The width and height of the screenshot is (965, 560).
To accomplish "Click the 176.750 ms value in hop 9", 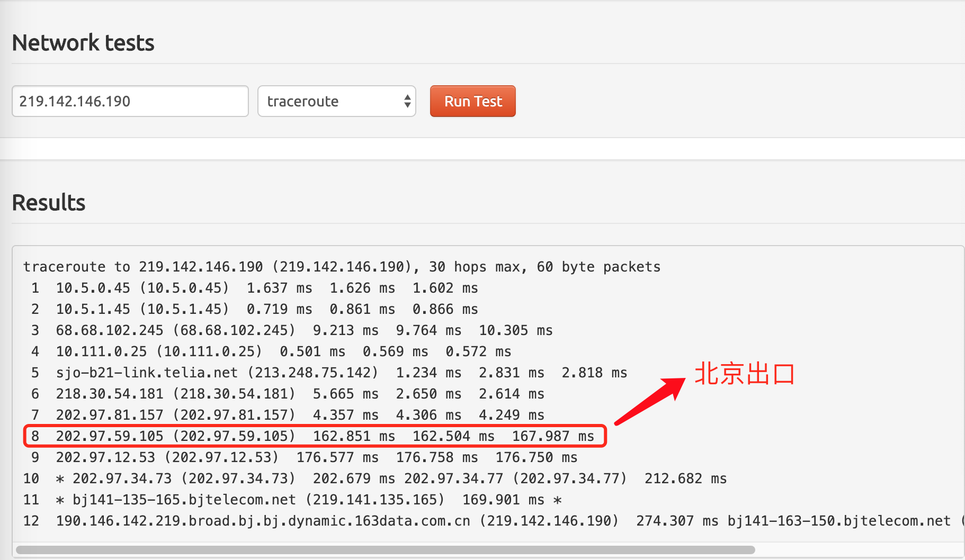I will 537,457.
